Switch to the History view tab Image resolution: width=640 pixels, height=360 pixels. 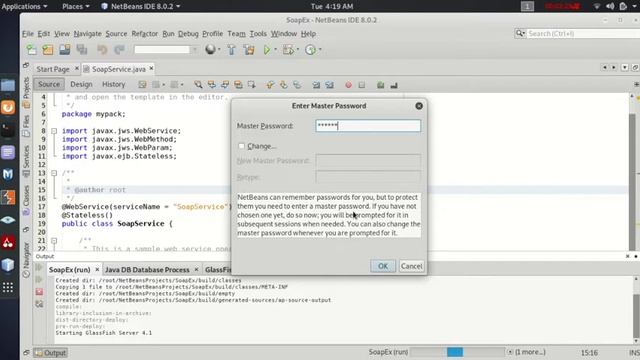point(113,84)
